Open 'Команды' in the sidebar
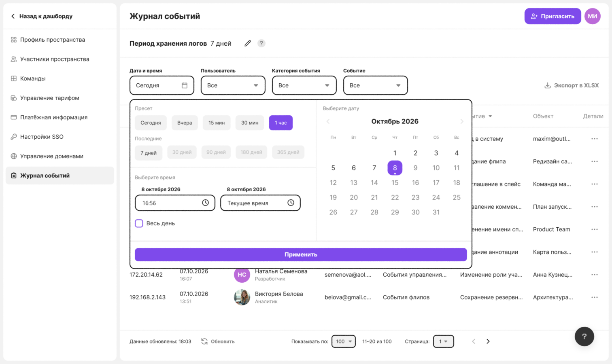The height and width of the screenshot is (364, 612). [60, 78]
